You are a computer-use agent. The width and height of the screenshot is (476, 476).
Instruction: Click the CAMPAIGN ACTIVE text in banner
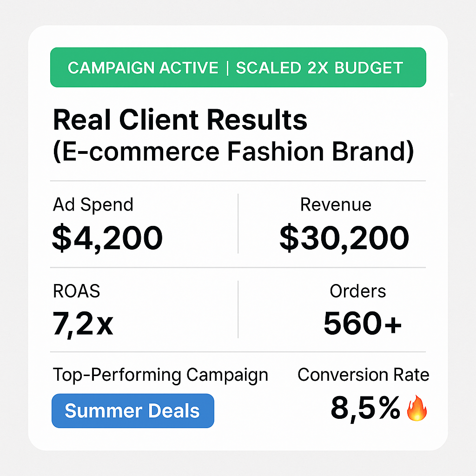pyautogui.click(x=143, y=68)
